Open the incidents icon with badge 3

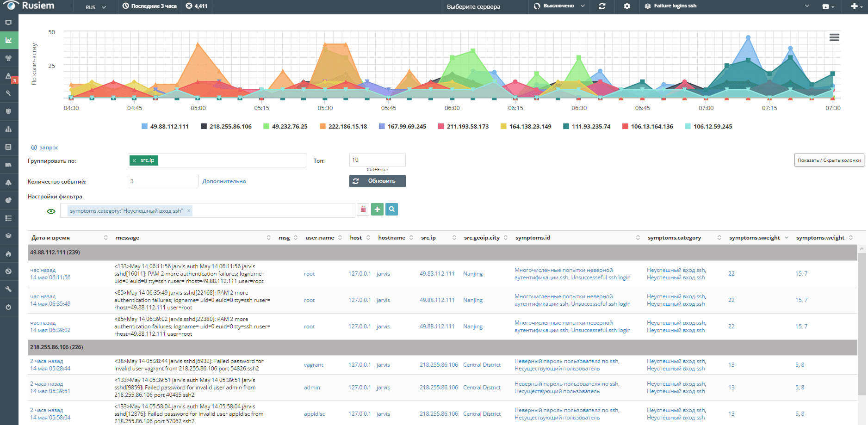click(x=9, y=76)
